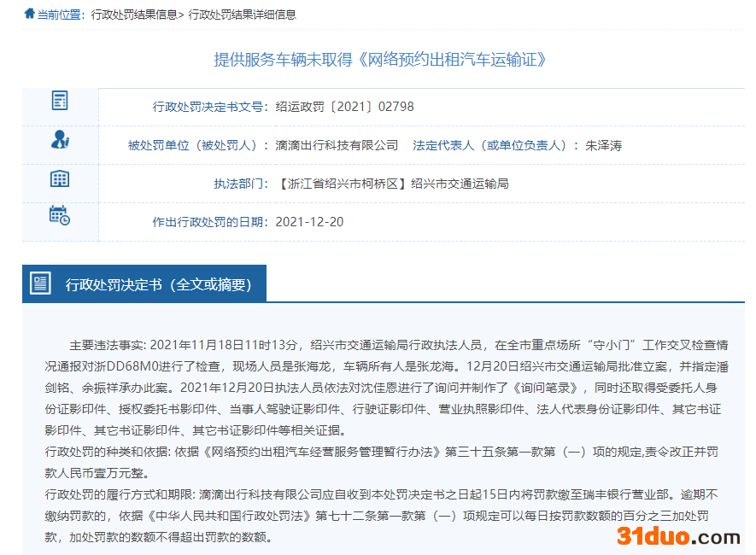Click the building icon beside 执法部门
The height and width of the screenshot is (555, 756).
pos(60,178)
